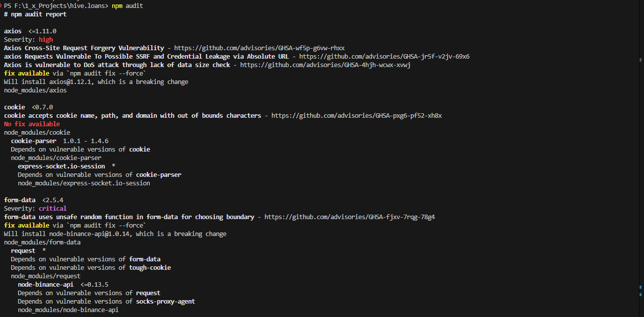Click the node_modules/cookie-parser path
Screen dimensions: 644x317
click(x=56, y=158)
